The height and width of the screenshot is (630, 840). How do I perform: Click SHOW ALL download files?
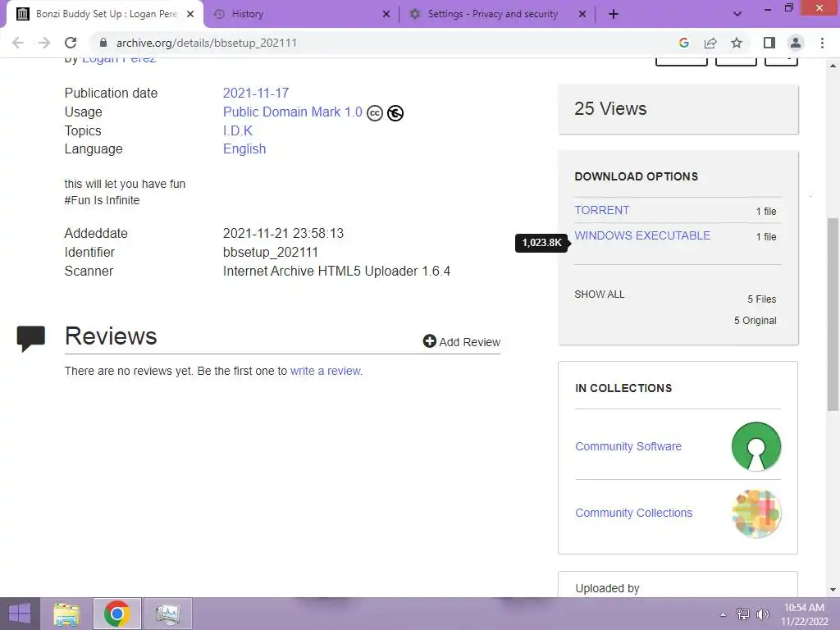[x=600, y=294]
